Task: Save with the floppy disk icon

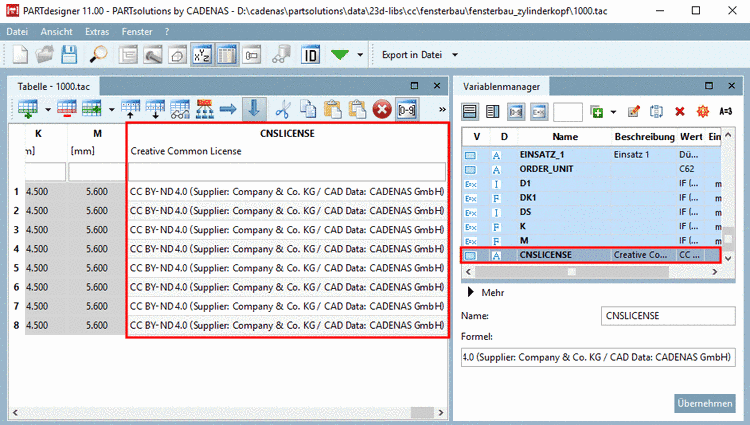Action: [x=69, y=55]
